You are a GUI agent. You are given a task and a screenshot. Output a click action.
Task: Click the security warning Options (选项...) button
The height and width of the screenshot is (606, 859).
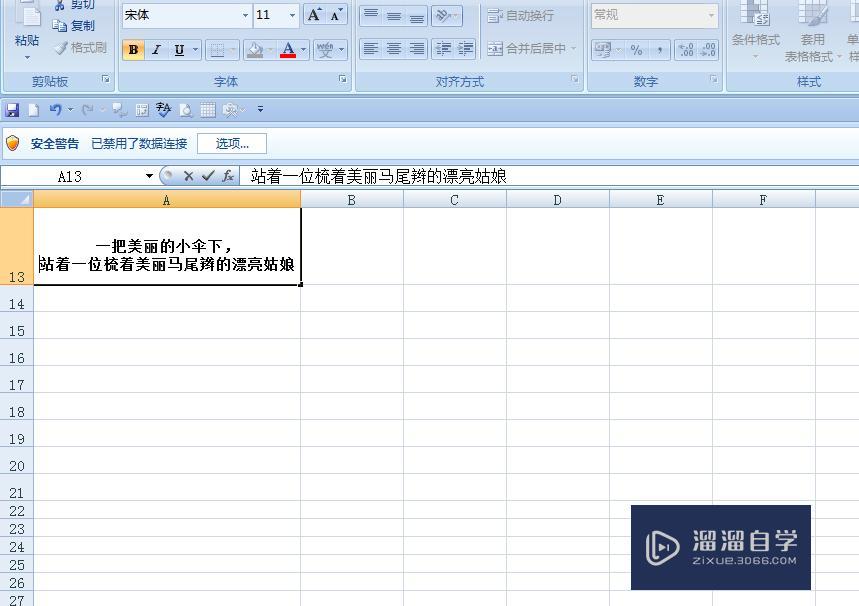[232, 144]
